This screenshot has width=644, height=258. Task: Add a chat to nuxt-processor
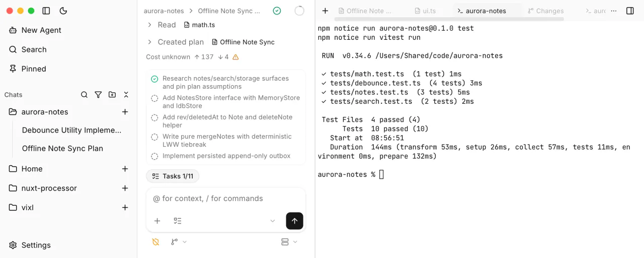(x=125, y=188)
